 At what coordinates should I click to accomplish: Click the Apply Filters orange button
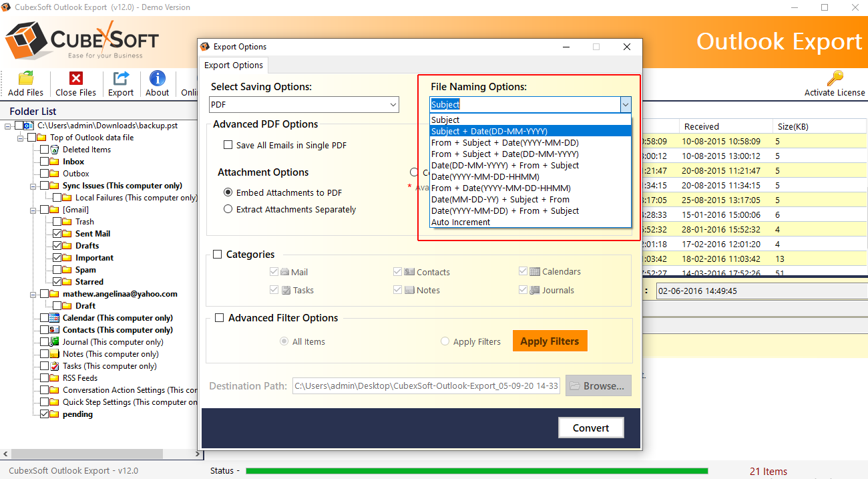tap(550, 341)
